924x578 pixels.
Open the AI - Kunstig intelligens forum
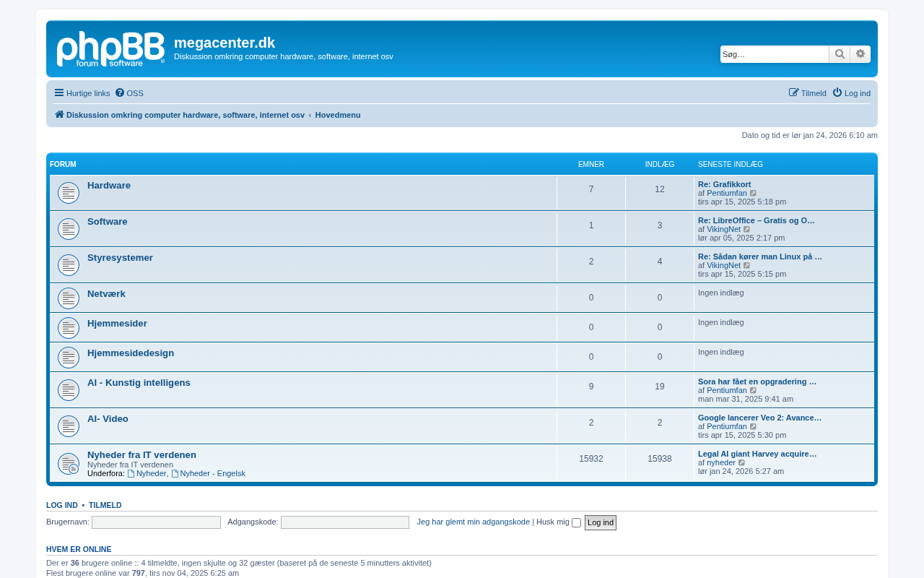(139, 383)
